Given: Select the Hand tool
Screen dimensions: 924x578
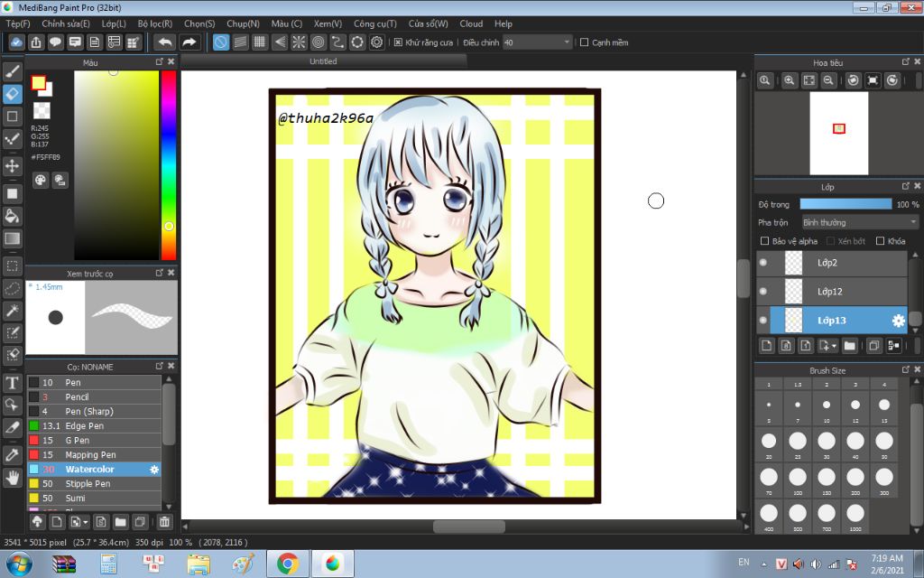Looking at the screenshot, I should point(13,477).
